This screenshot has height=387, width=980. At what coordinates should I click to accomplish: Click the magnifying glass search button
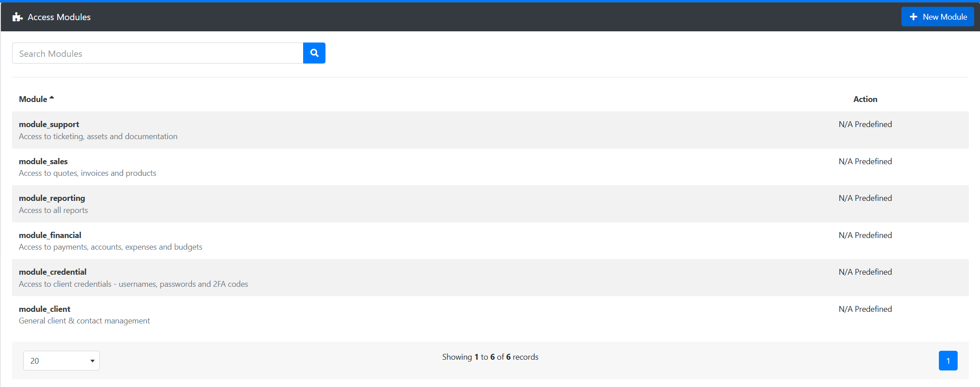[314, 53]
